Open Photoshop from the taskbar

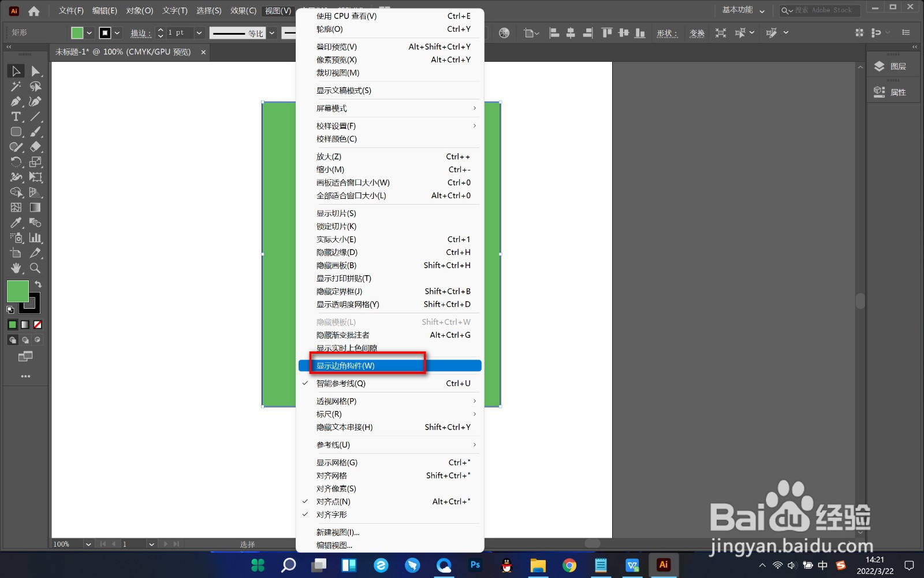[475, 565]
